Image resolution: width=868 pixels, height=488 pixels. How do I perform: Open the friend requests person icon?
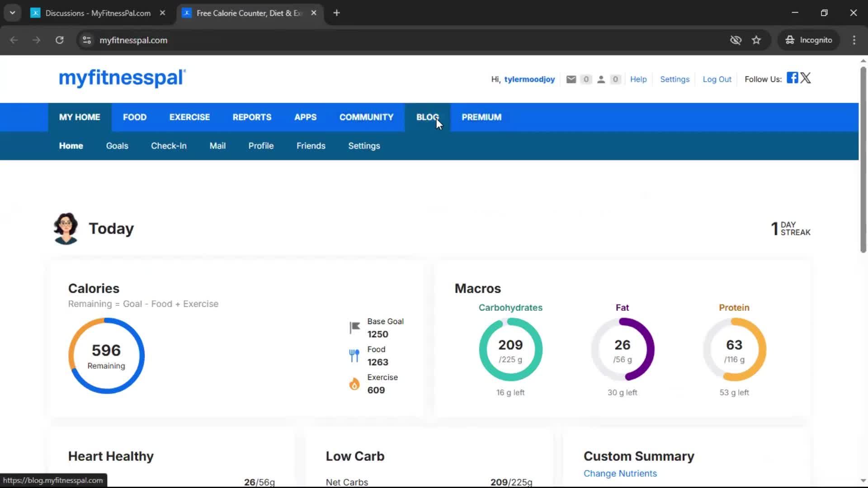pos(601,80)
